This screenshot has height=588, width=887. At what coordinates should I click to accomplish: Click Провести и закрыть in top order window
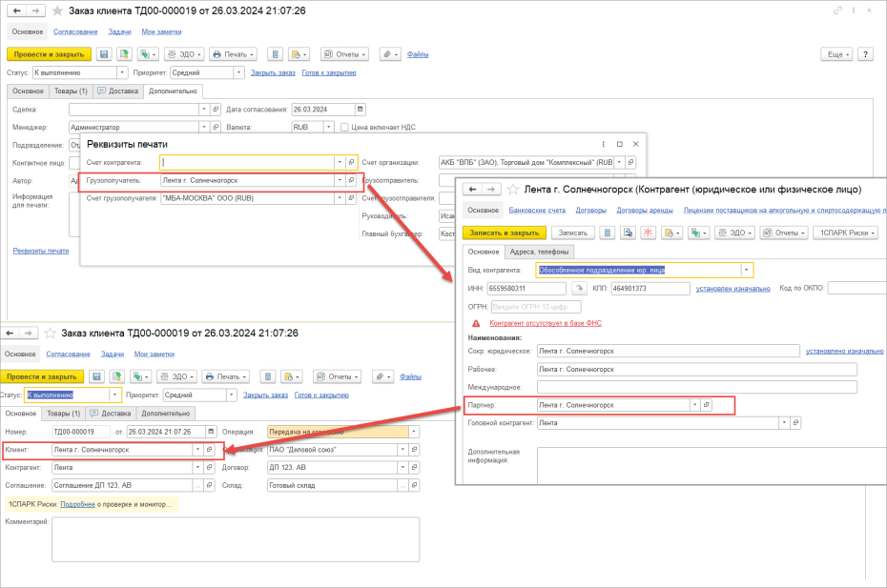[50, 54]
